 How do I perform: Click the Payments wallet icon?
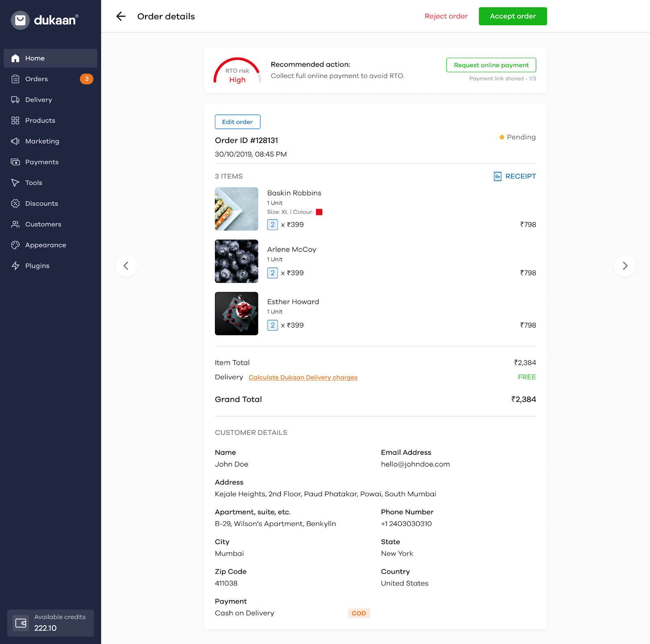pyautogui.click(x=15, y=162)
